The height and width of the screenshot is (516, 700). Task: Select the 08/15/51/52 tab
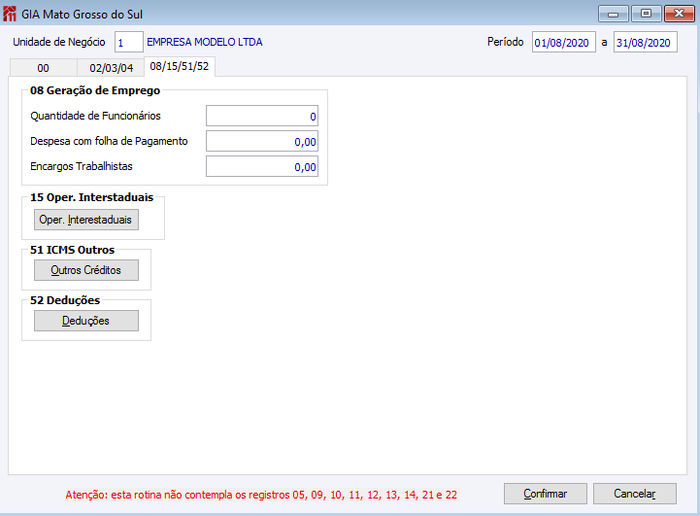tap(179, 67)
